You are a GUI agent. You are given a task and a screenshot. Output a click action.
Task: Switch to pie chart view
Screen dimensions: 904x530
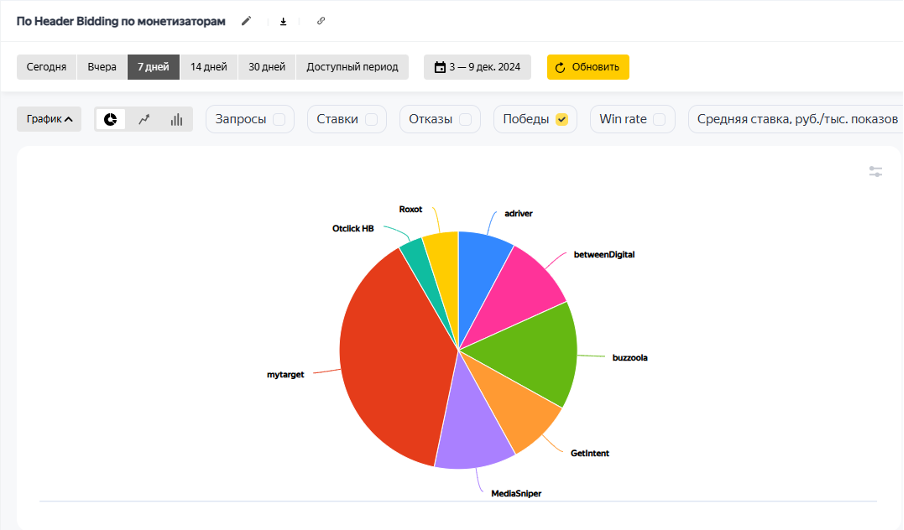(111, 119)
